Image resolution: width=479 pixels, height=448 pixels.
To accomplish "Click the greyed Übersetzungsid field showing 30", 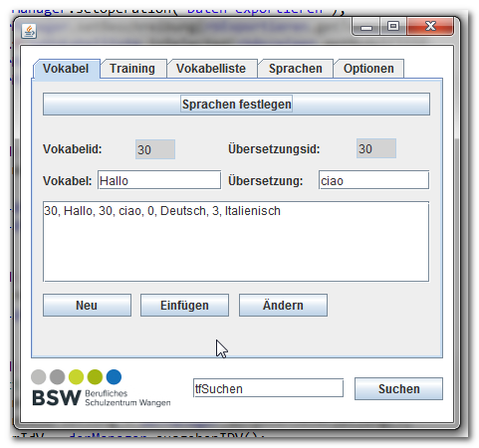I will click(x=376, y=148).
